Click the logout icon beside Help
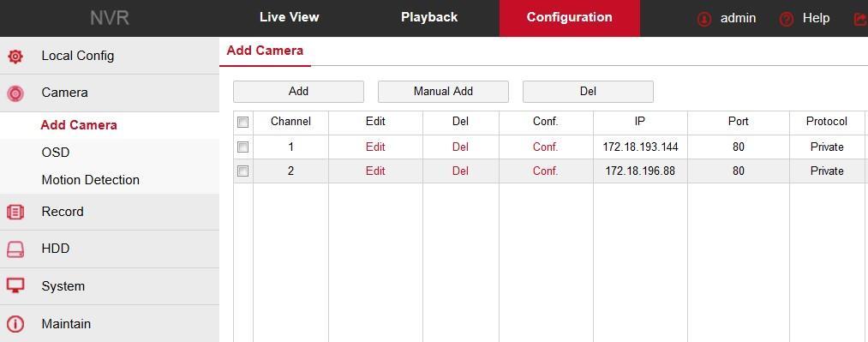Viewport: 868px width, 342px height. (x=861, y=19)
